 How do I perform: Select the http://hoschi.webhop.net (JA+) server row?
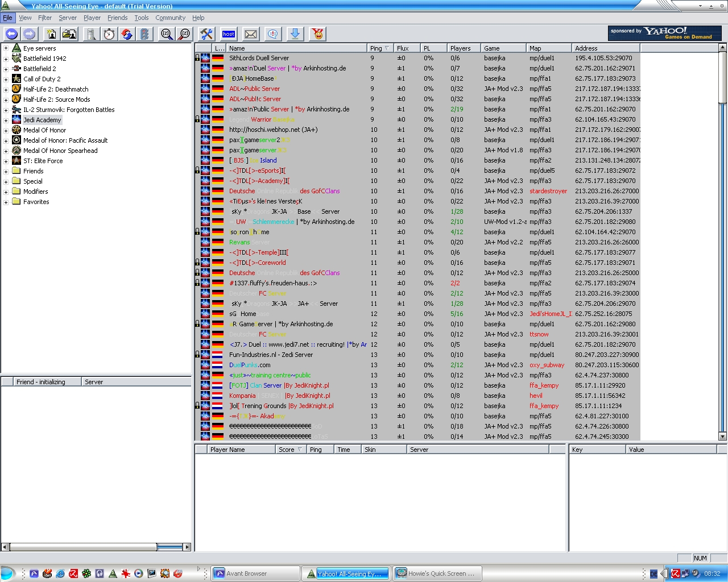pyautogui.click(x=417, y=130)
